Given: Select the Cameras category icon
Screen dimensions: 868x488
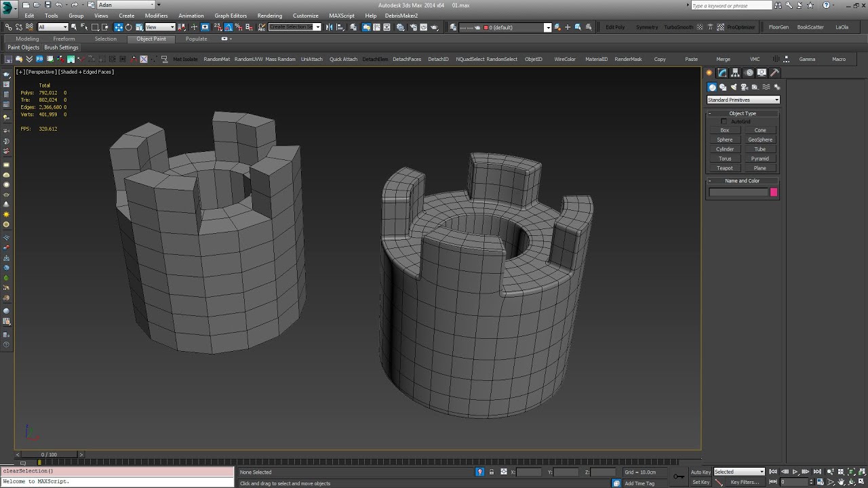Looking at the screenshot, I should click(745, 87).
